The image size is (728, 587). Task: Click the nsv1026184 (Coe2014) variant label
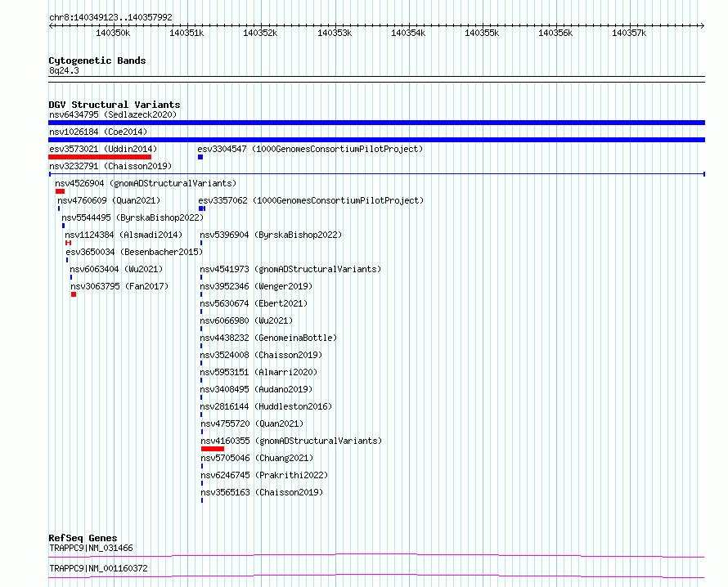(x=98, y=132)
